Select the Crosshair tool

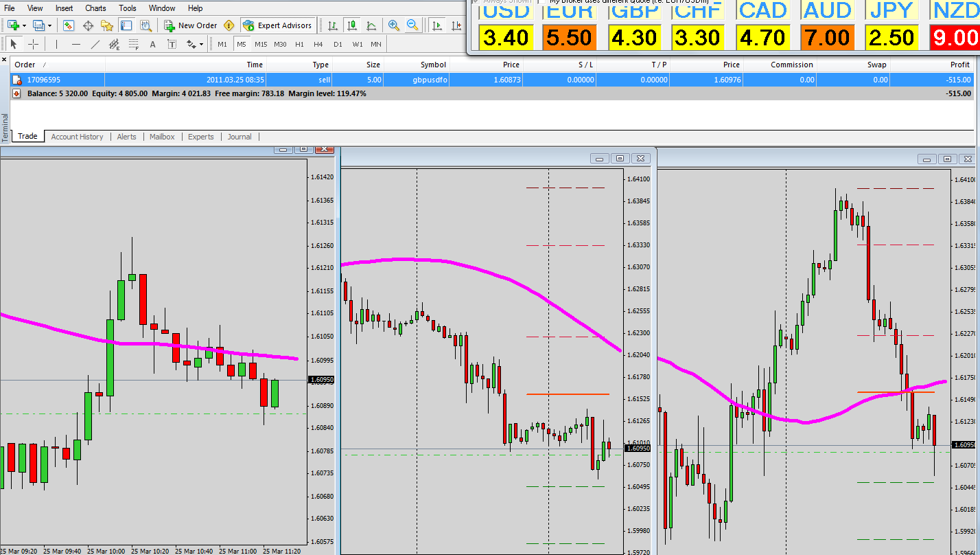point(33,44)
